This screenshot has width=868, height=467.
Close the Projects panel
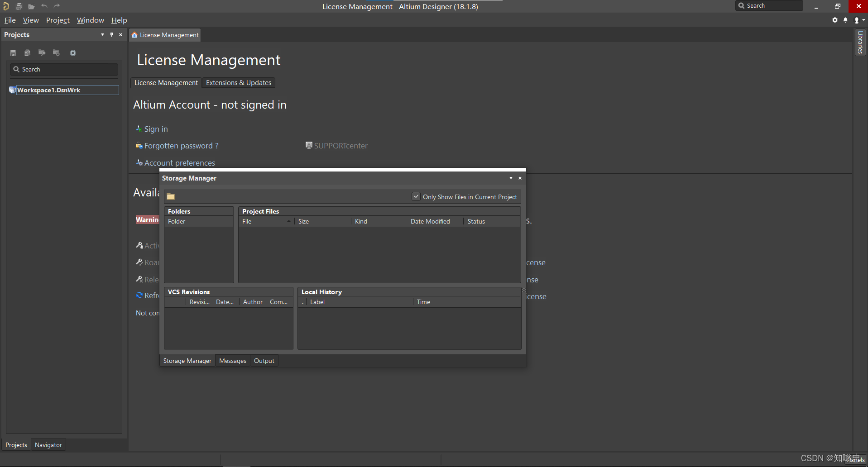coord(120,34)
